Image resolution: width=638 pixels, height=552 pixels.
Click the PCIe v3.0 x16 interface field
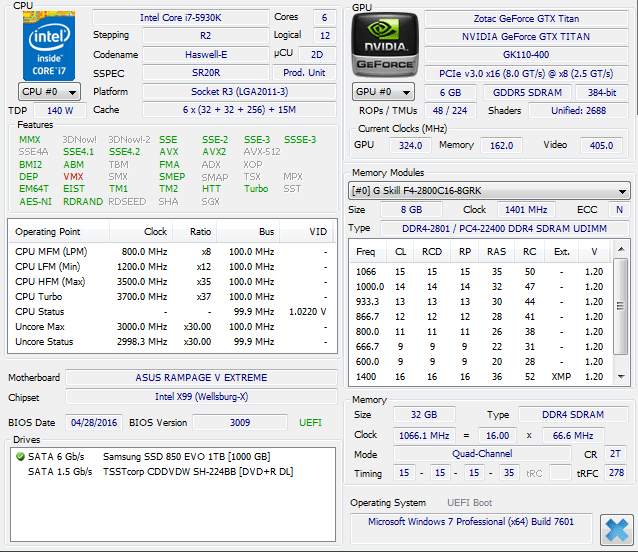tap(526, 73)
